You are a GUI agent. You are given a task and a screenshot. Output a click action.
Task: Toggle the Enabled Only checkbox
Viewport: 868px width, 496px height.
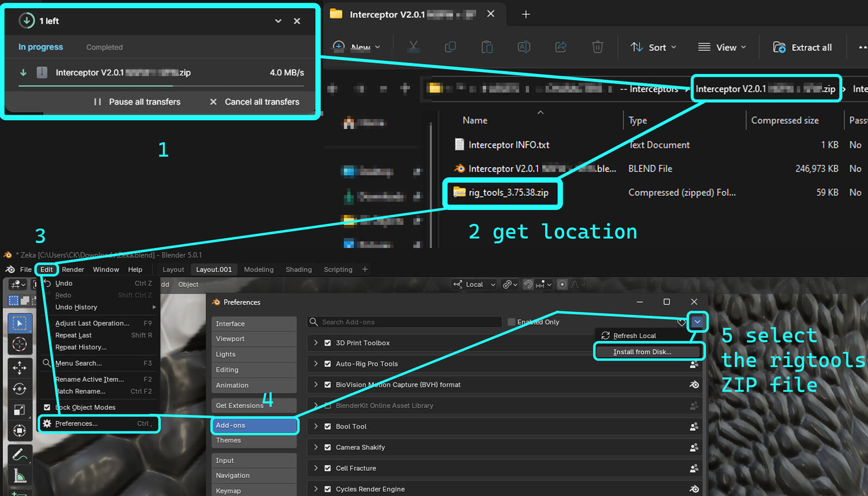tap(511, 322)
